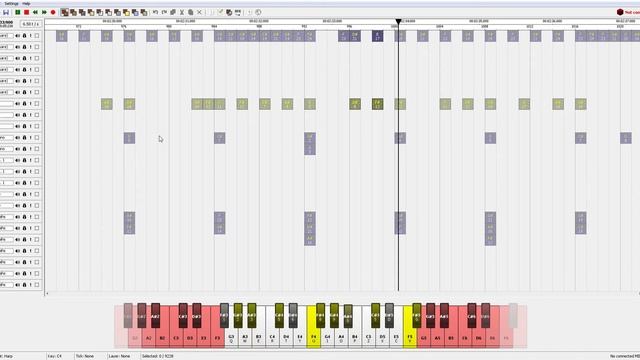The width and height of the screenshot is (640, 360).
Task: Click the 'Key: C4' status bar text
Action: (55, 356)
